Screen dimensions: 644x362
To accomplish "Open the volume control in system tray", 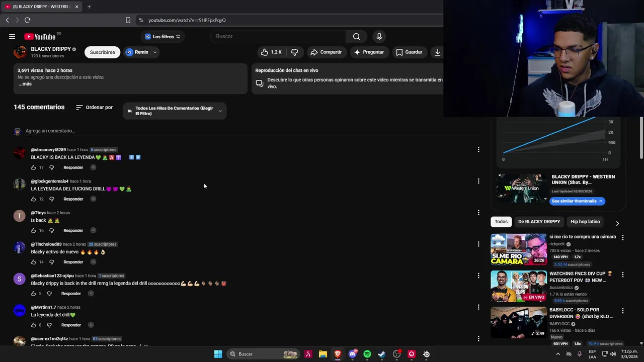I will click(x=613, y=354).
